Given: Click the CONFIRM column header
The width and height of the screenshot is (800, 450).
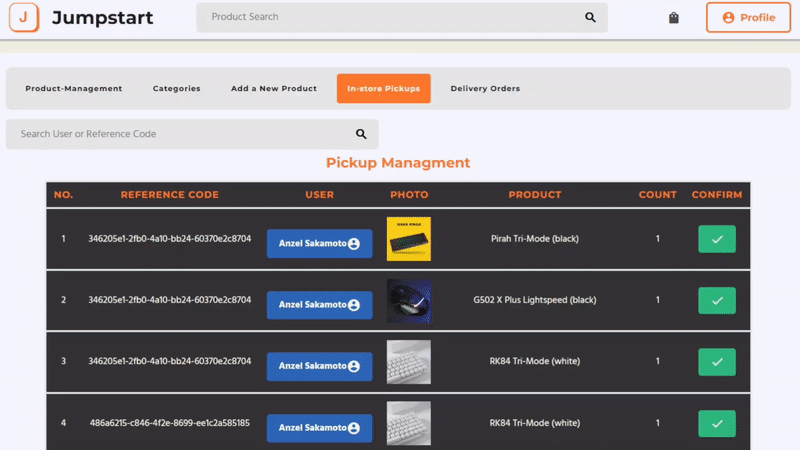Looking at the screenshot, I should (717, 195).
